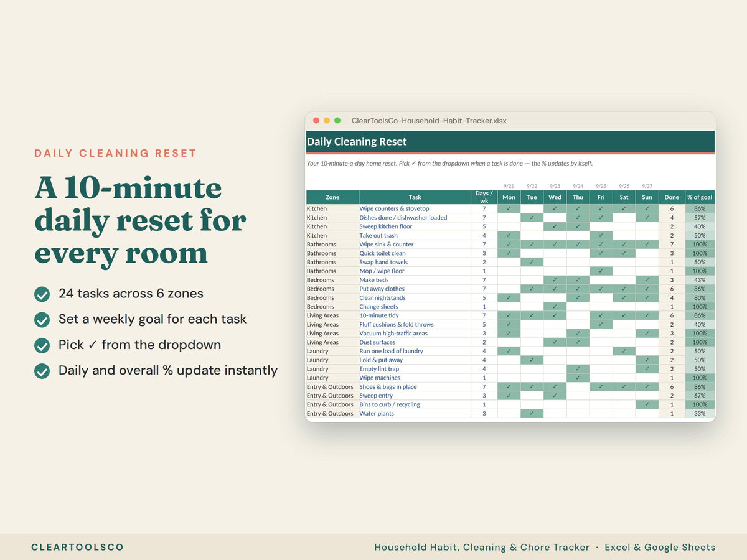This screenshot has height=560, width=747.
Task: Click the Mon column header
Action: click(509, 197)
